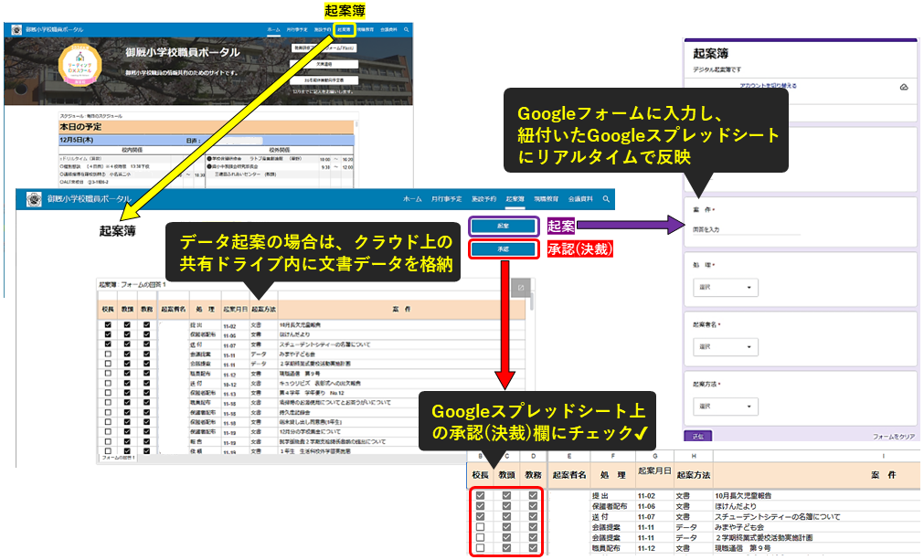Viewport: 924px width, 560px height.
Task: Toggle the 教務 checkbox for the ほけんだより row in the enlarged sheet
Action: 534,506
